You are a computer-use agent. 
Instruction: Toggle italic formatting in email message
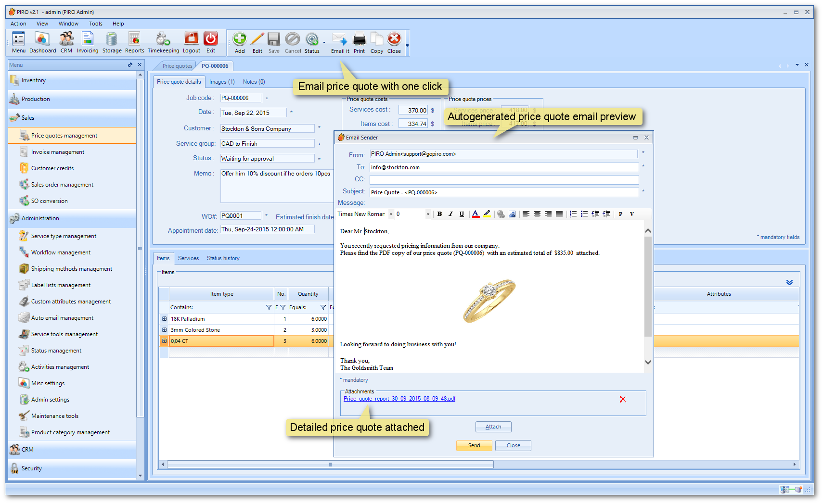[450, 214]
